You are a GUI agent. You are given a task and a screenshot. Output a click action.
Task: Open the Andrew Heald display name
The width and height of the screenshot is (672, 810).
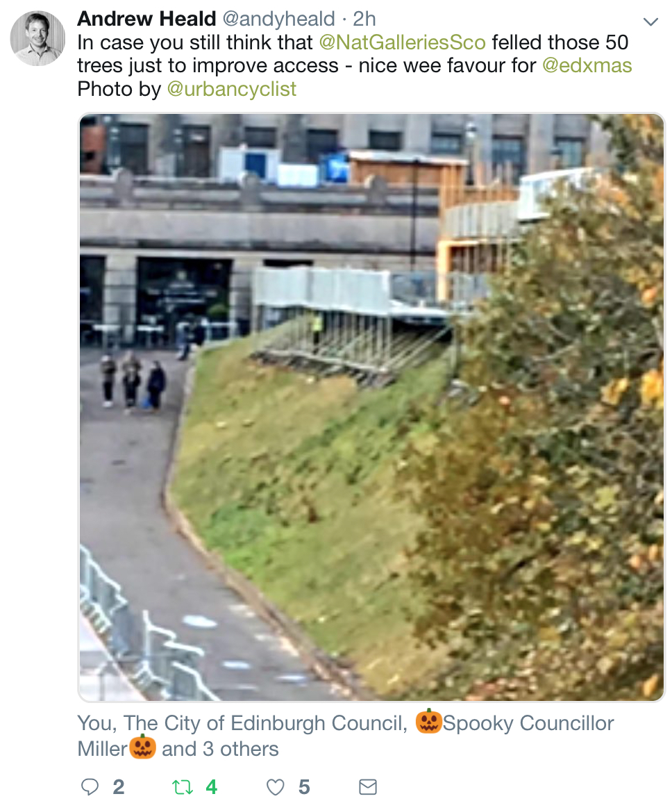click(x=146, y=19)
